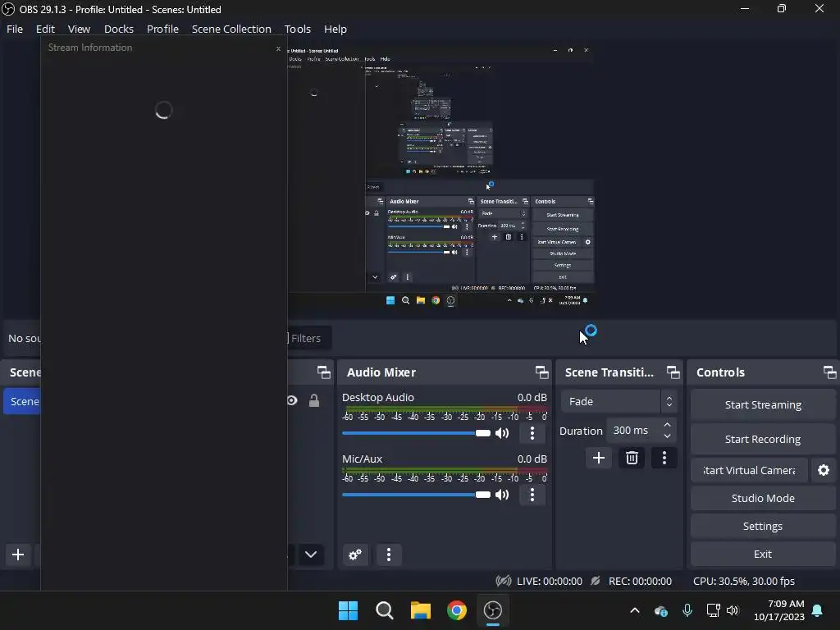Click the REC status indicator
840x630 pixels.
[x=631, y=581]
